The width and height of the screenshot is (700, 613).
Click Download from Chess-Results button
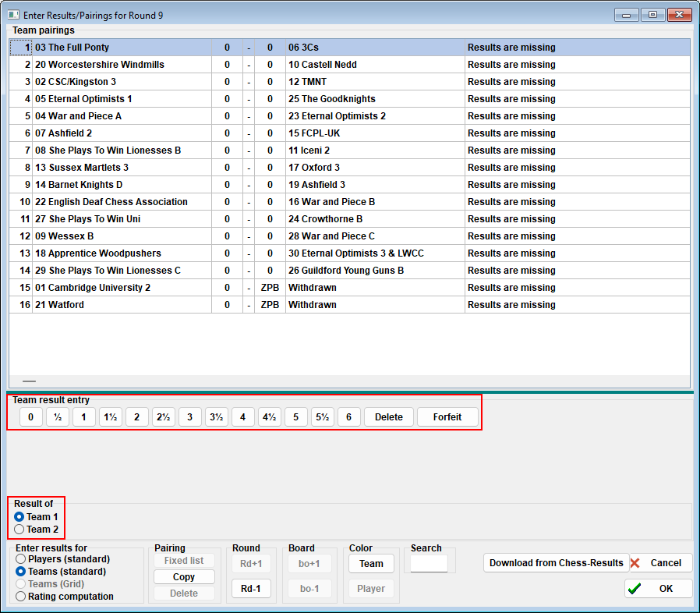(556, 563)
